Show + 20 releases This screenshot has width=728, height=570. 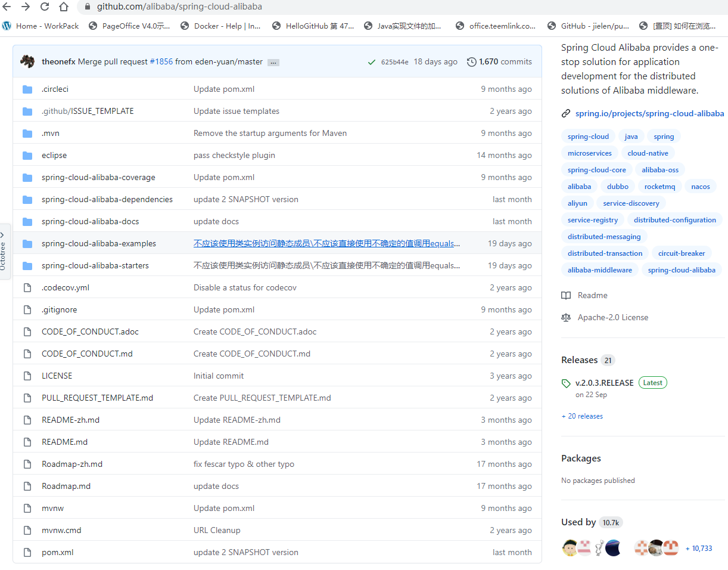582,416
